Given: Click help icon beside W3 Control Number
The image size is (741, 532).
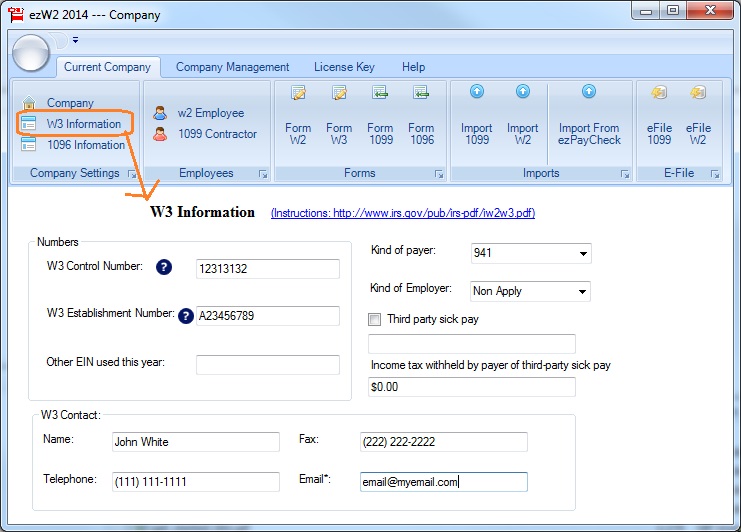Looking at the screenshot, I should click(164, 267).
